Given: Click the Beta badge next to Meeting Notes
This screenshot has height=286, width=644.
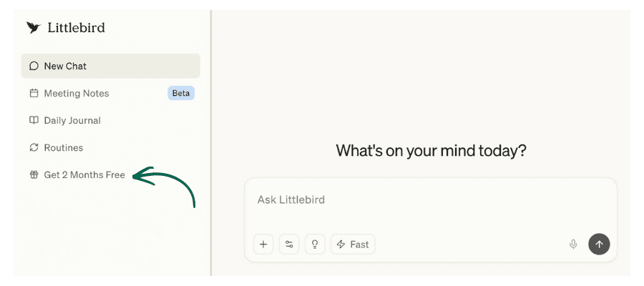Looking at the screenshot, I should pos(181,93).
